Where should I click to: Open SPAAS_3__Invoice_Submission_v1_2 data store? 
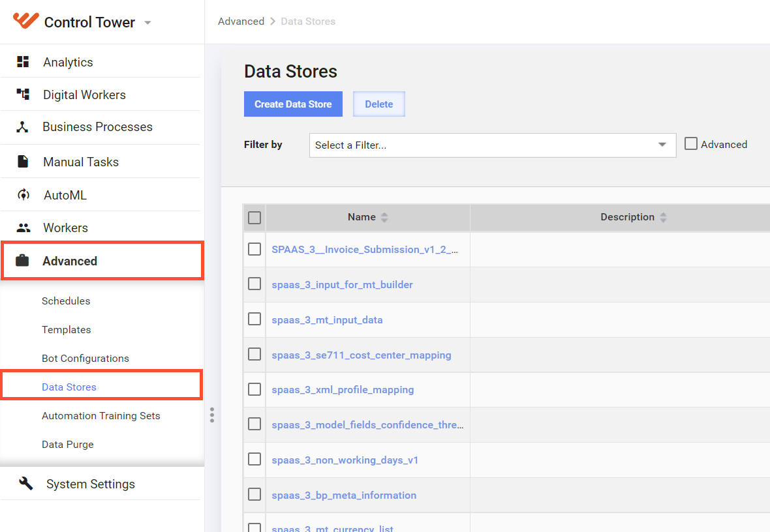pos(365,249)
